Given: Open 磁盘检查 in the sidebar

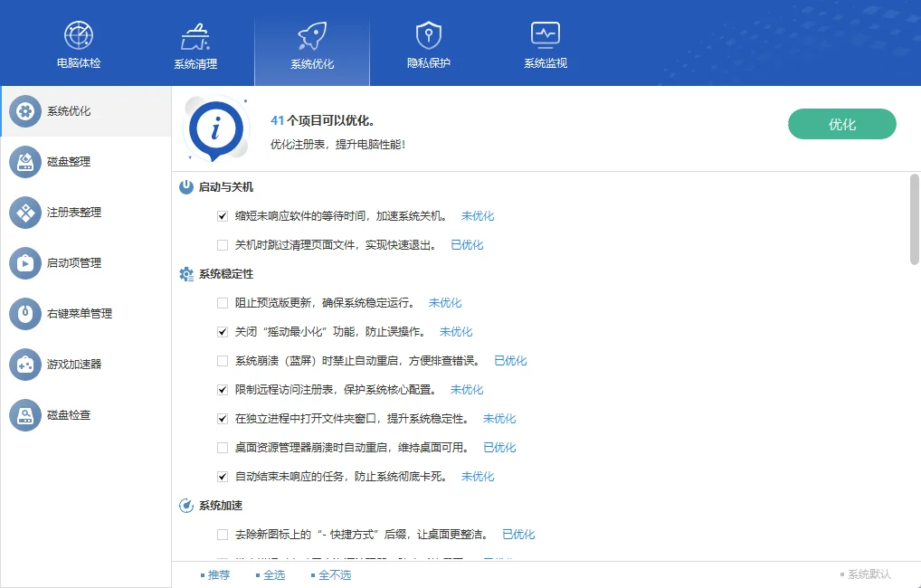Looking at the screenshot, I should coord(69,414).
